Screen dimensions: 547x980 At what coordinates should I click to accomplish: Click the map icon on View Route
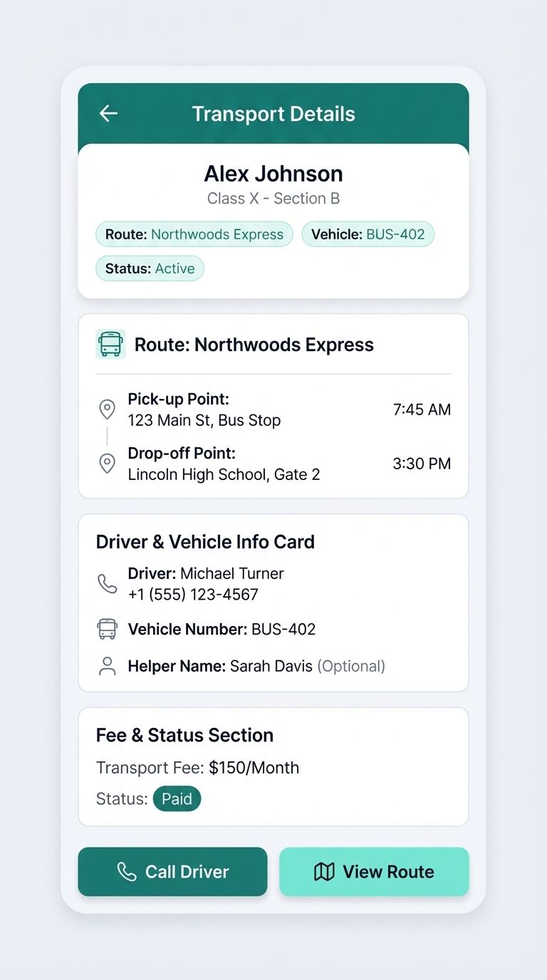tap(324, 872)
